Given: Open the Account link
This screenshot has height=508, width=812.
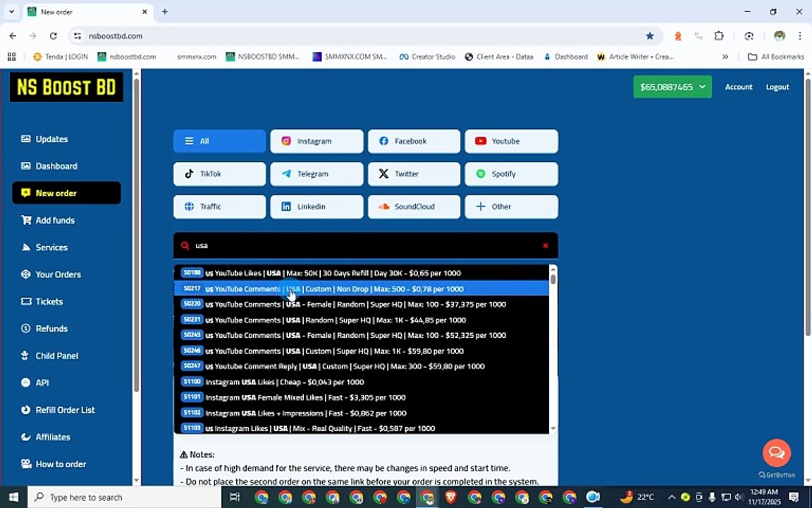Looking at the screenshot, I should pyautogui.click(x=739, y=87).
